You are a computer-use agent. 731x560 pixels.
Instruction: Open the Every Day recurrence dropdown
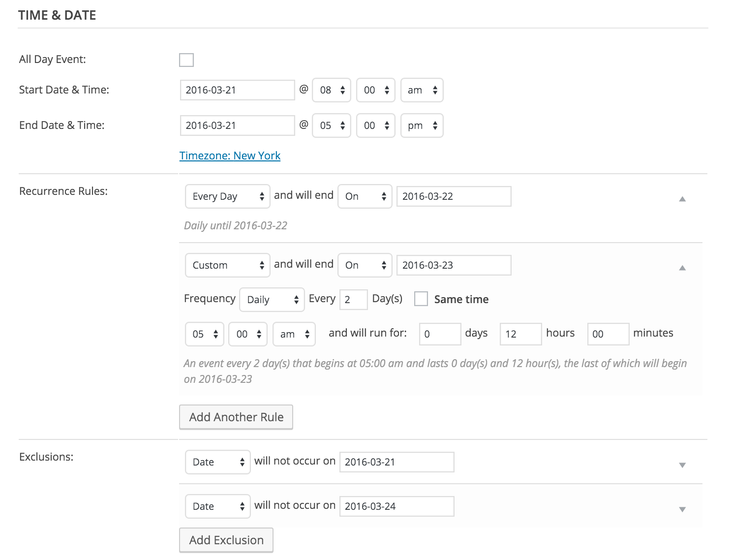pyautogui.click(x=227, y=196)
